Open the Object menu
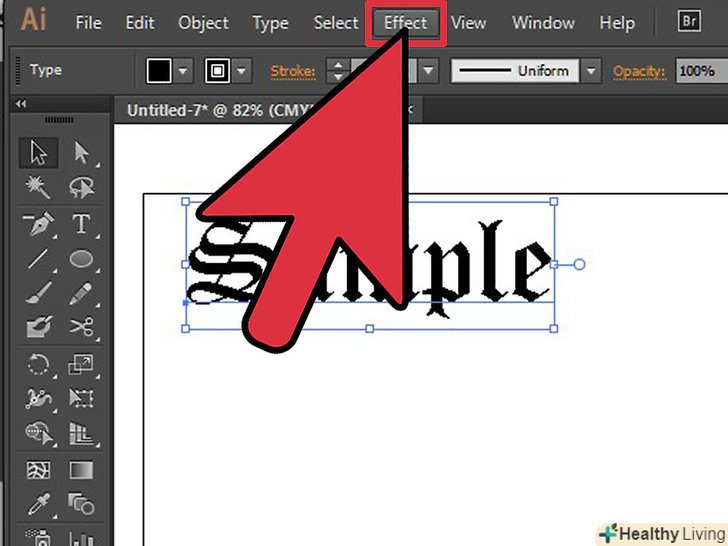The width and height of the screenshot is (728, 546). (203, 22)
